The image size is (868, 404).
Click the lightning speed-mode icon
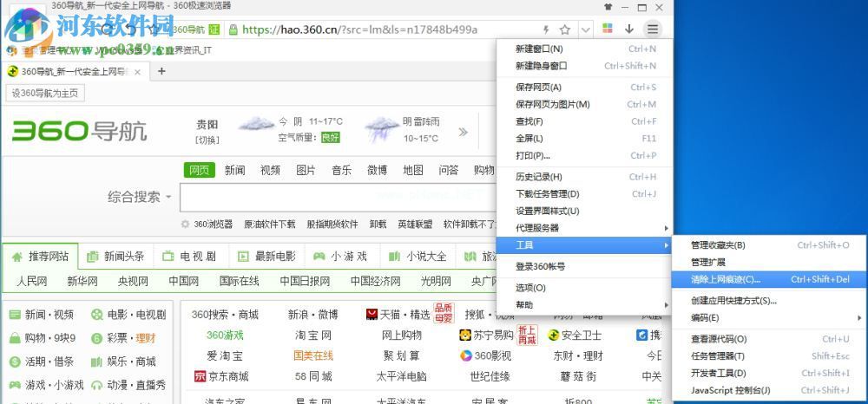[x=545, y=29]
